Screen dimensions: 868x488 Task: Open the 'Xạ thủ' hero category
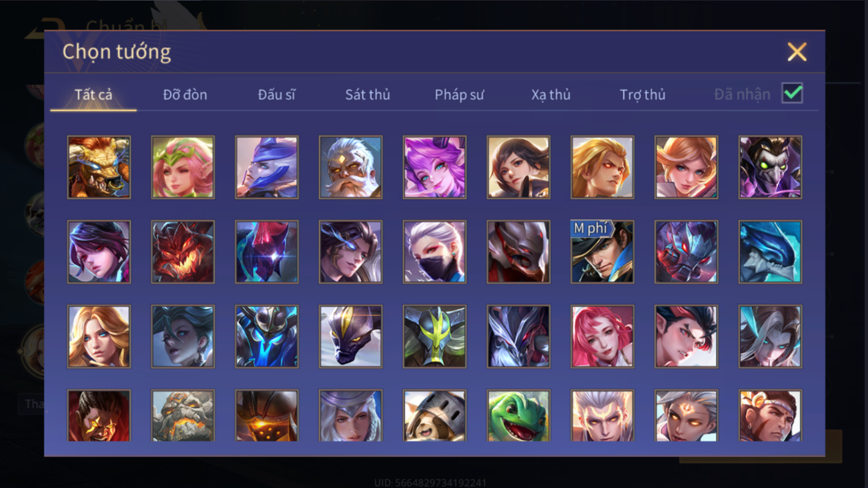[x=551, y=95]
